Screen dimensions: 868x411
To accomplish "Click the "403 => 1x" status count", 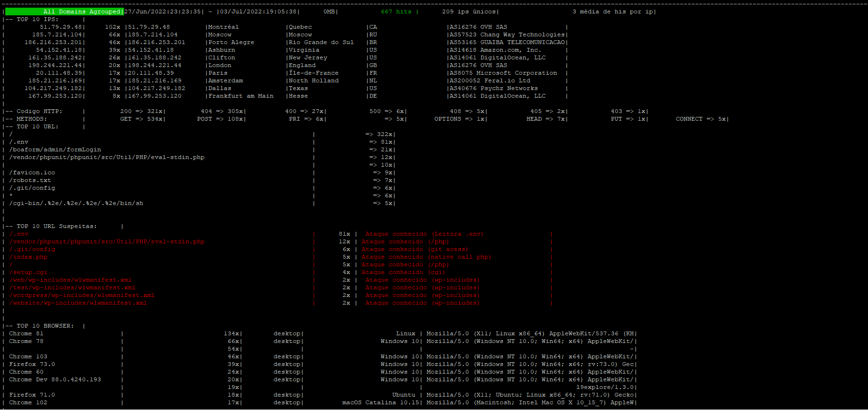I will pos(628,111).
